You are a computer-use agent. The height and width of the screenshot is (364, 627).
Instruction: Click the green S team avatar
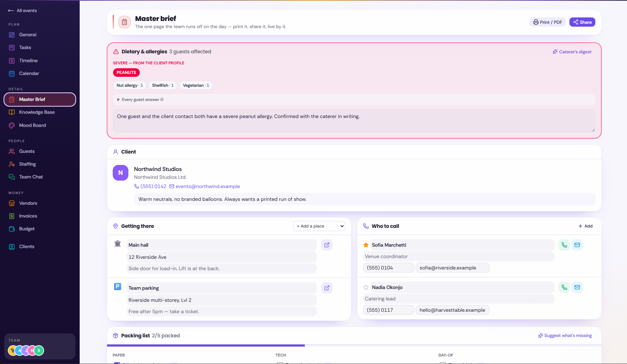click(x=39, y=350)
